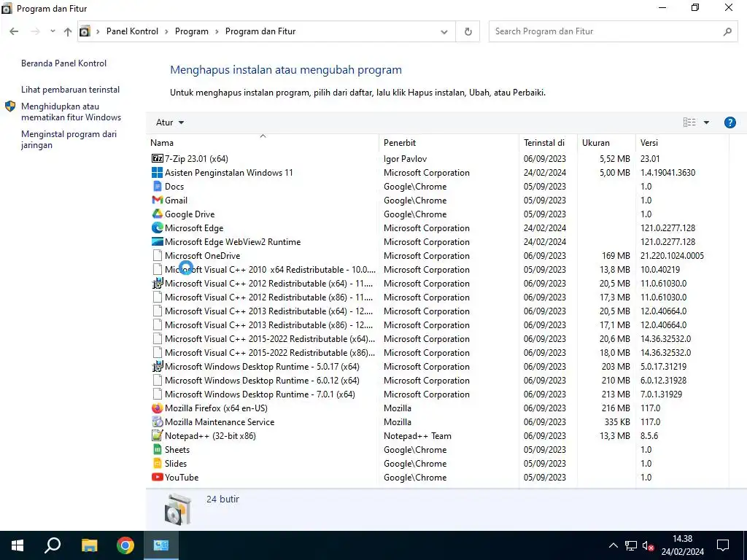This screenshot has height=560, width=747.
Task: Launch Google Chrome from taskbar
Action: 125,545
